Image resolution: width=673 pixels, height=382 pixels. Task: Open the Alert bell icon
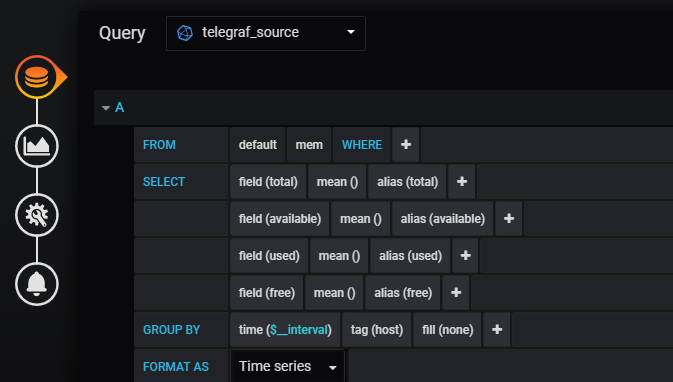[x=37, y=284]
